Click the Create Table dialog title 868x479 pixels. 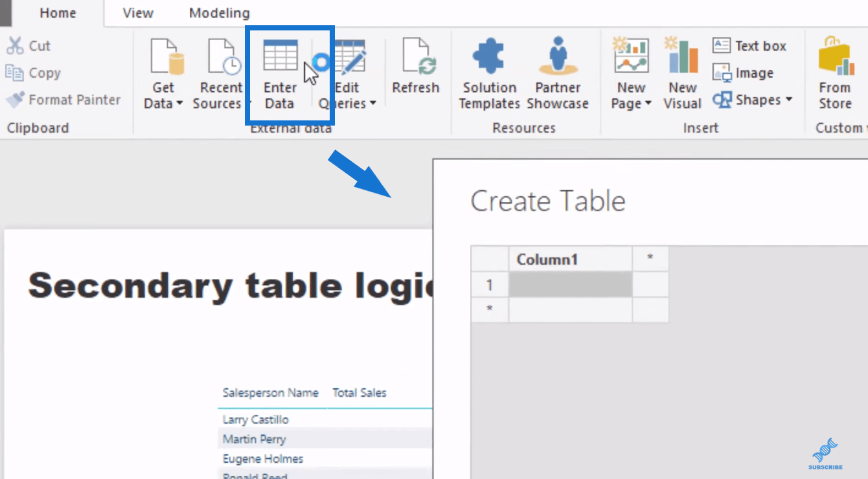click(548, 201)
